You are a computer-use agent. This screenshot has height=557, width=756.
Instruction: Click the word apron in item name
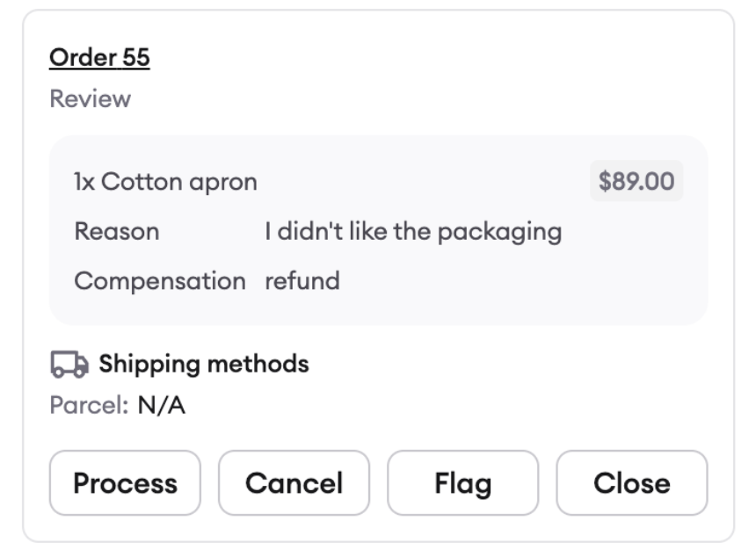(x=223, y=184)
